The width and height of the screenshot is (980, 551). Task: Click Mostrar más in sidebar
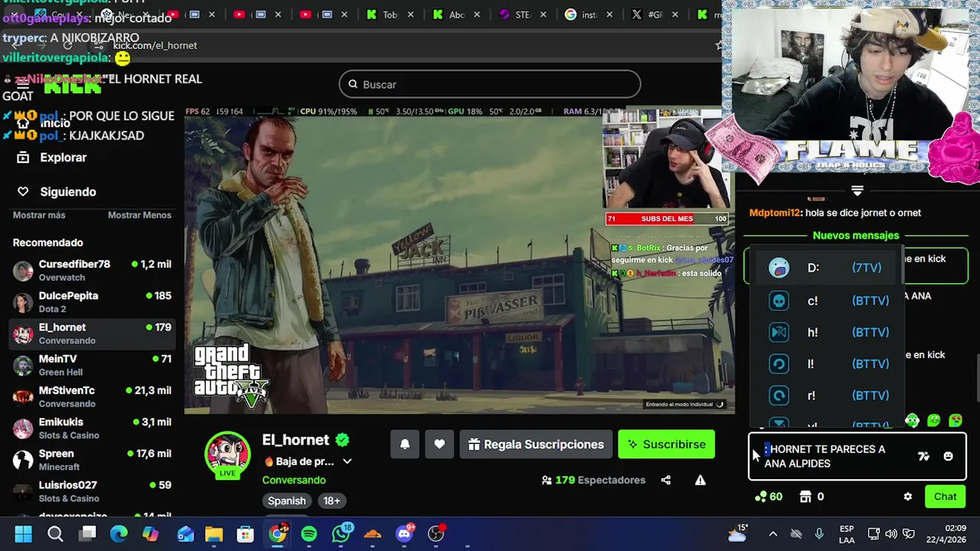[x=39, y=215]
